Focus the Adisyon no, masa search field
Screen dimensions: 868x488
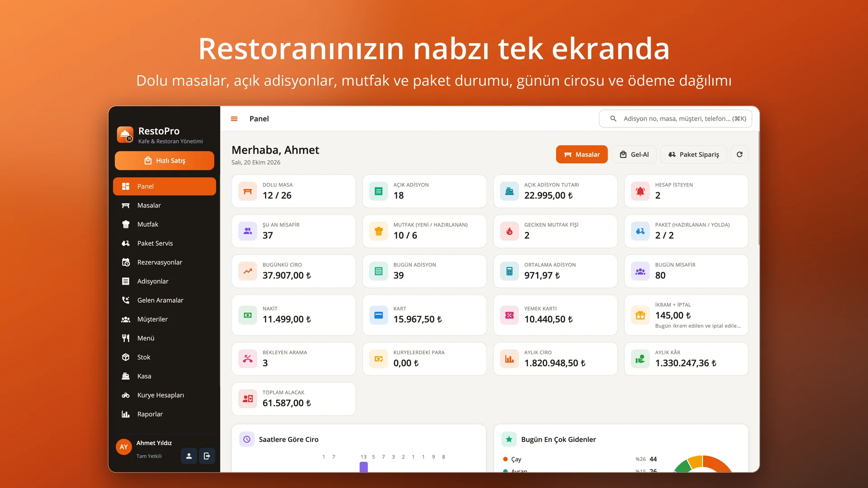(675, 119)
